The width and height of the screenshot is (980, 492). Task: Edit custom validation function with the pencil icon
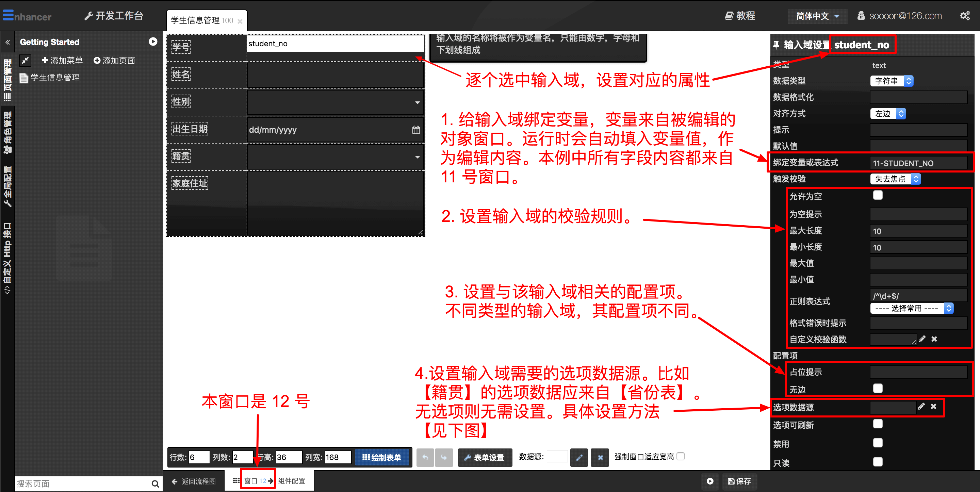(922, 339)
